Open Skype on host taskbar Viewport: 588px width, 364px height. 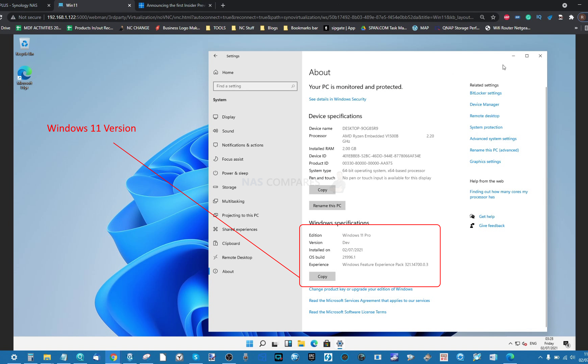click(196, 357)
